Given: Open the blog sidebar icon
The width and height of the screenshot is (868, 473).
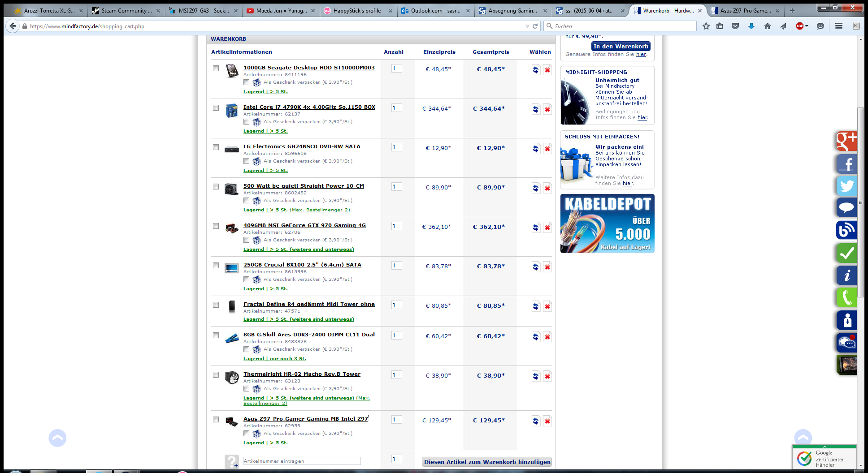Looking at the screenshot, I should [846, 230].
